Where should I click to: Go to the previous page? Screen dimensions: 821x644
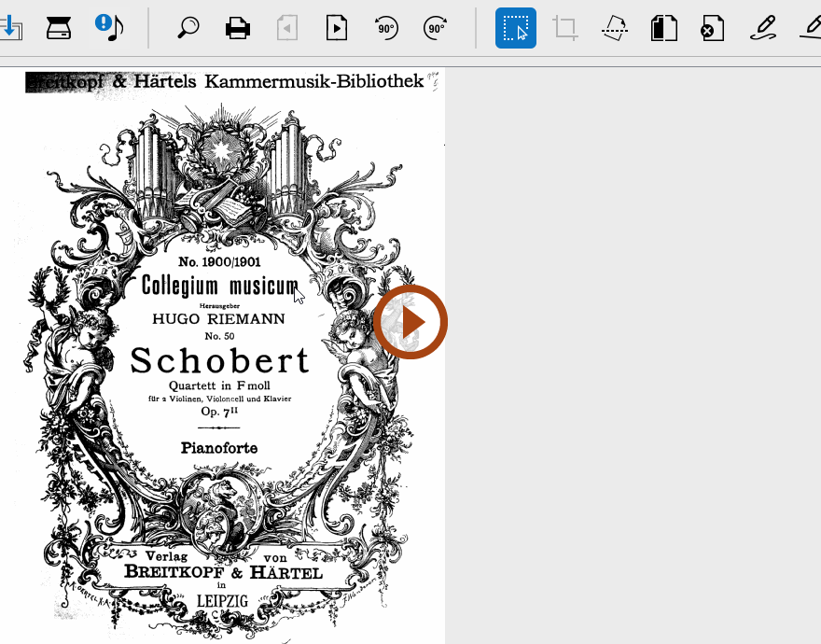tap(287, 28)
